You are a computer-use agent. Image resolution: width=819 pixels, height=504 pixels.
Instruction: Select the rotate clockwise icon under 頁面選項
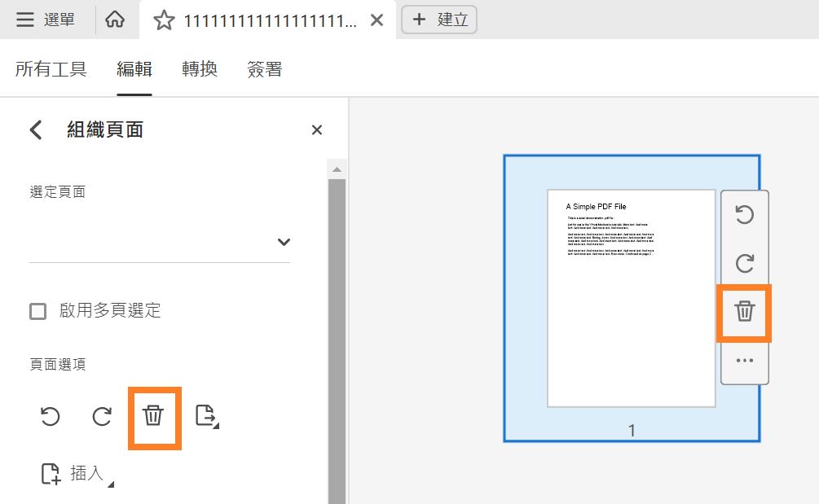click(x=102, y=417)
